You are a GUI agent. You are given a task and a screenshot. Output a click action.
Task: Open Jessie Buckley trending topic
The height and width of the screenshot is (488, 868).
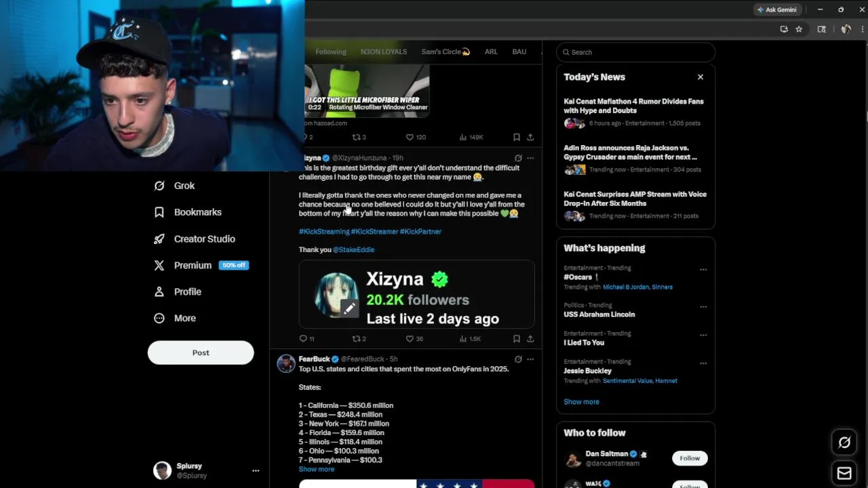[x=587, y=371]
